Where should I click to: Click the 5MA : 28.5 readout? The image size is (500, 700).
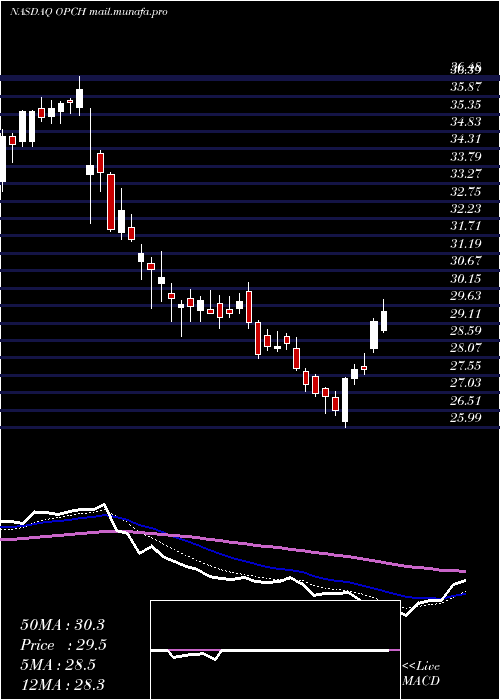coord(58,665)
